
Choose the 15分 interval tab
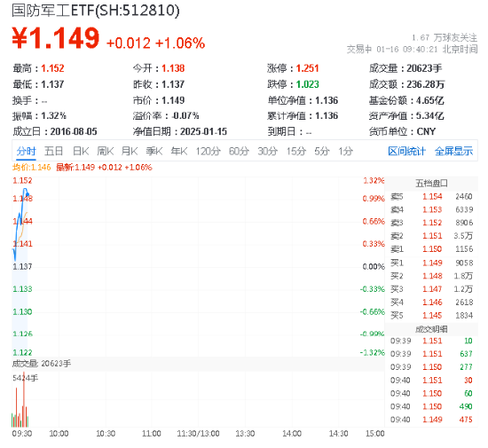click(296, 151)
